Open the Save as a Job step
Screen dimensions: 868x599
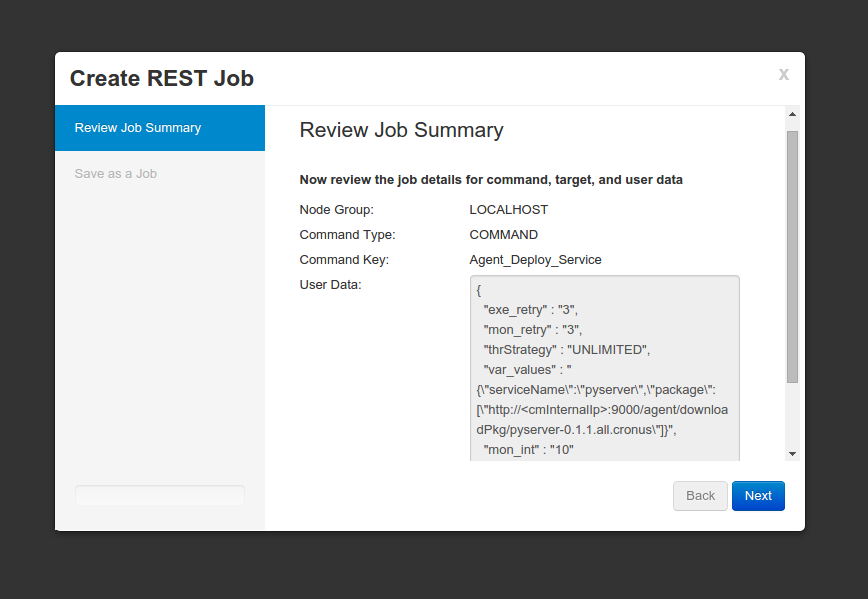tap(116, 174)
